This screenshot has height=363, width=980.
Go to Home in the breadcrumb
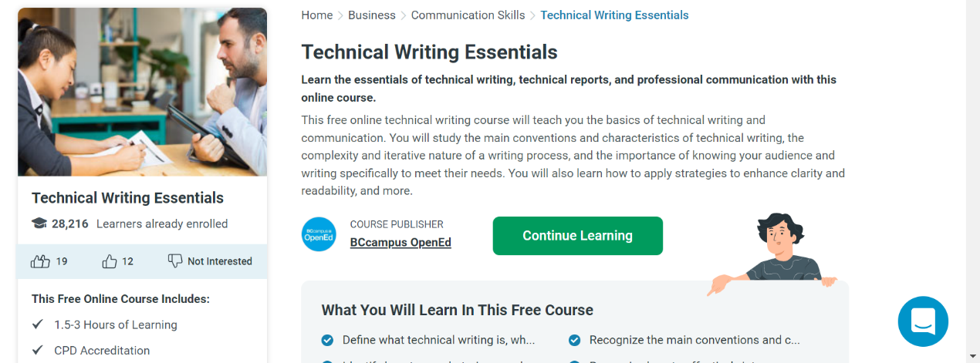316,15
